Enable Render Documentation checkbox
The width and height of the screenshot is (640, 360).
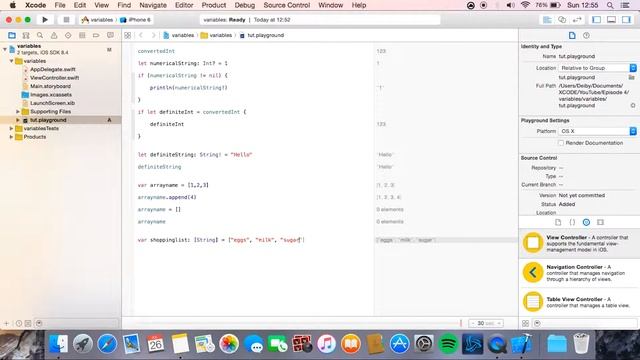click(561, 143)
